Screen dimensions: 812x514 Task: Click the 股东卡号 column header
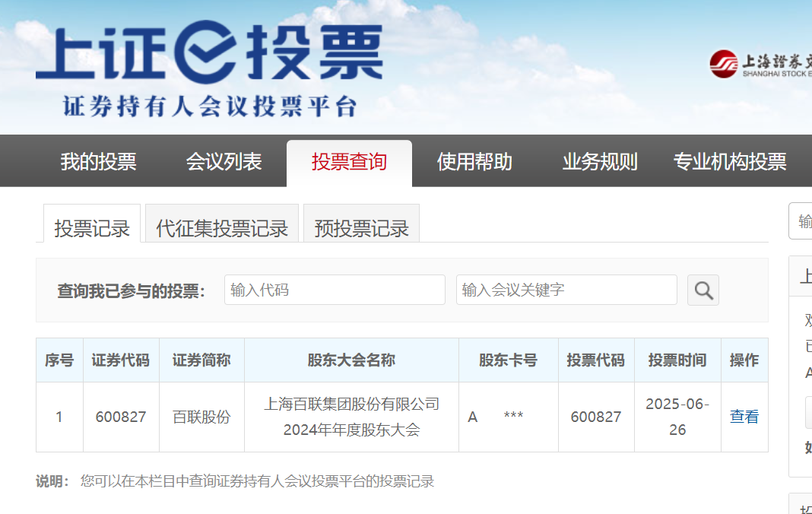(509, 360)
